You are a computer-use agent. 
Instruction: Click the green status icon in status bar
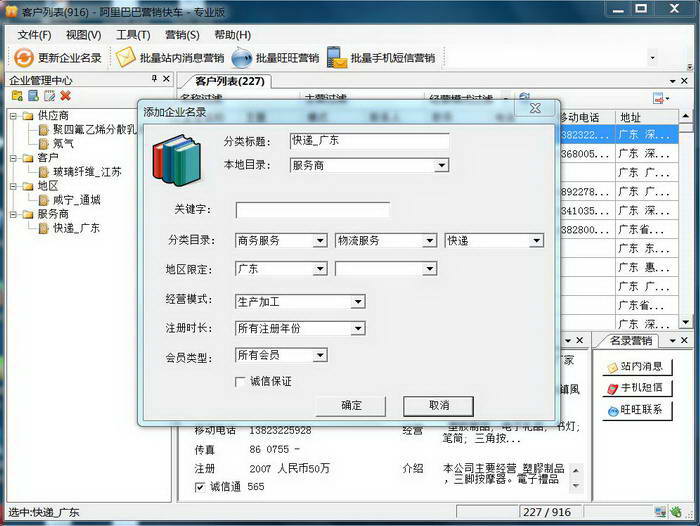pos(676,512)
